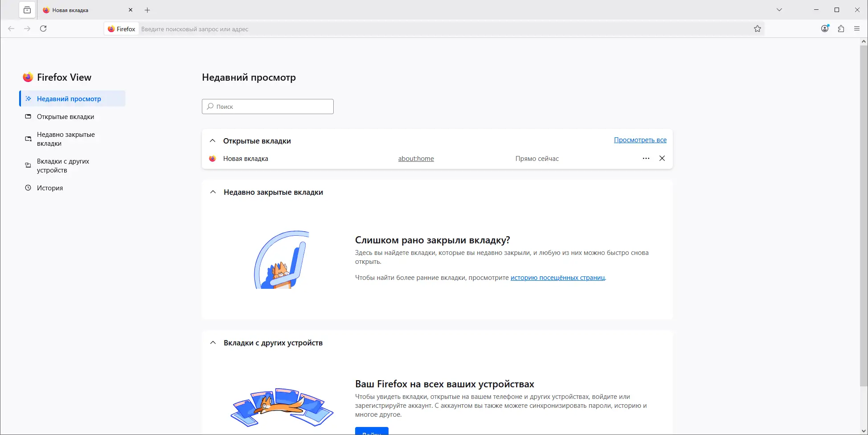Open the application hamburger menu
Viewport: 868px width, 435px height.
click(857, 29)
